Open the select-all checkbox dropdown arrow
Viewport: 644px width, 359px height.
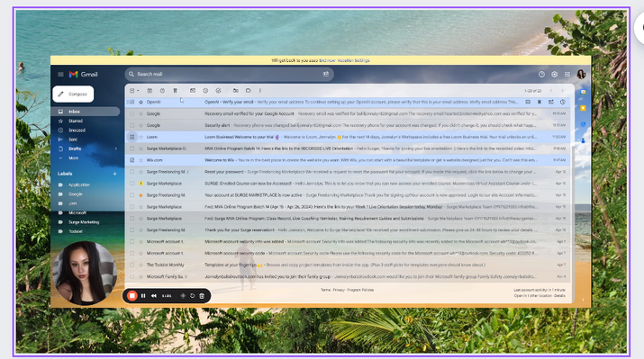click(x=138, y=91)
